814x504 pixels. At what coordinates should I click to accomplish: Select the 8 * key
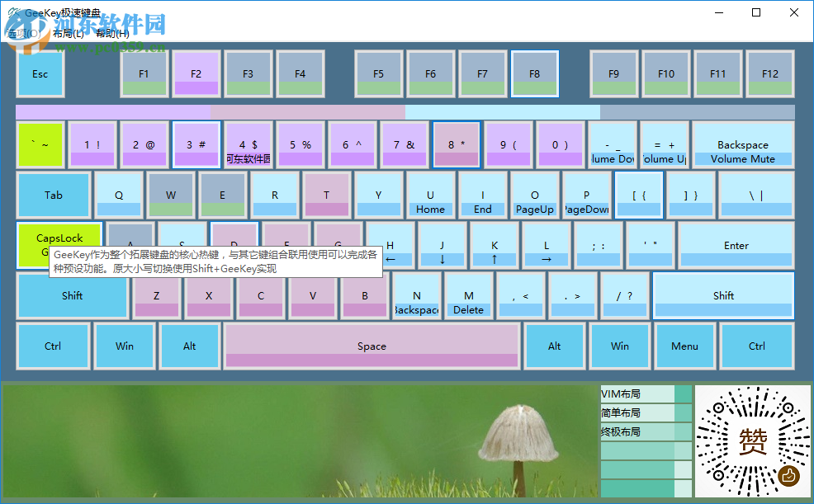[457, 144]
